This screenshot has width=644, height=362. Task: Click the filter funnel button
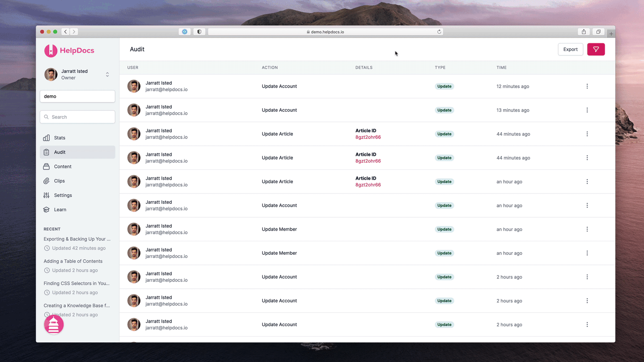pyautogui.click(x=596, y=49)
